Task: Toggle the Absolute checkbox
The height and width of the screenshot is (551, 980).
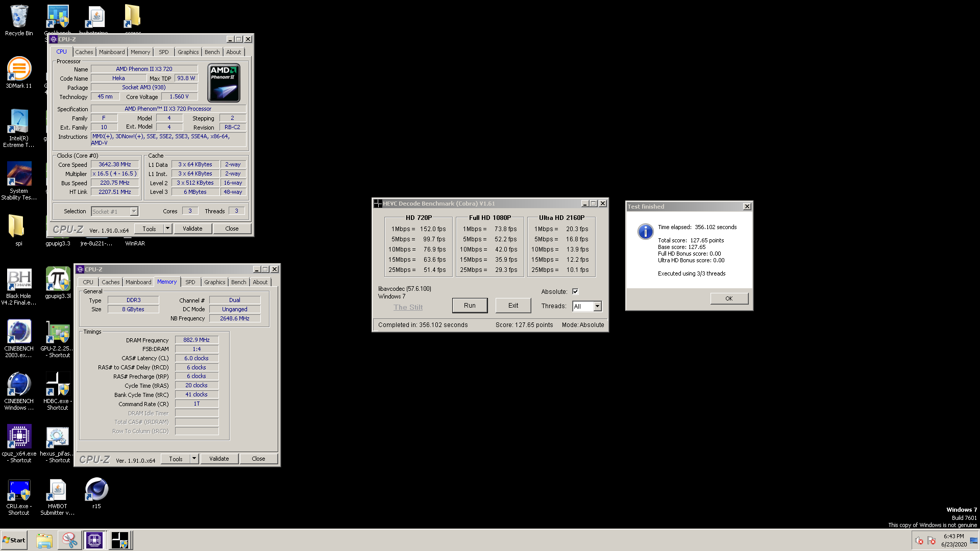Action: [575, 291]
